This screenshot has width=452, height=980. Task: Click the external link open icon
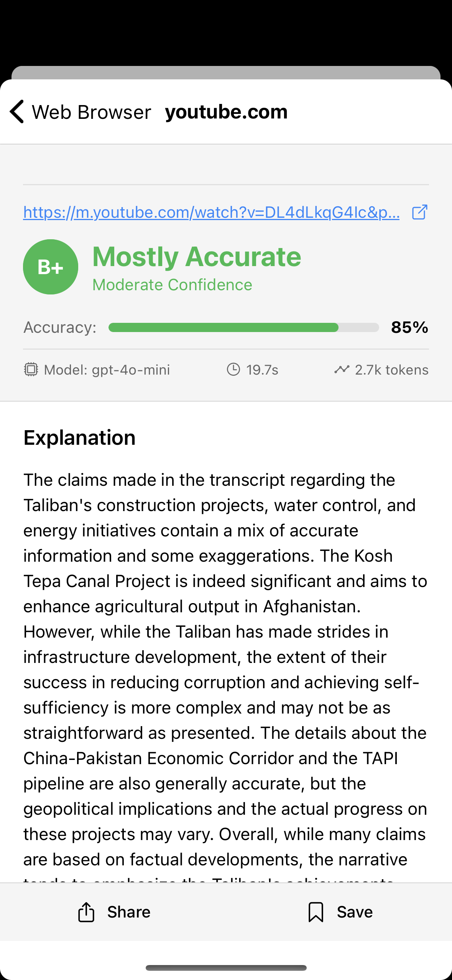[419, 212]
